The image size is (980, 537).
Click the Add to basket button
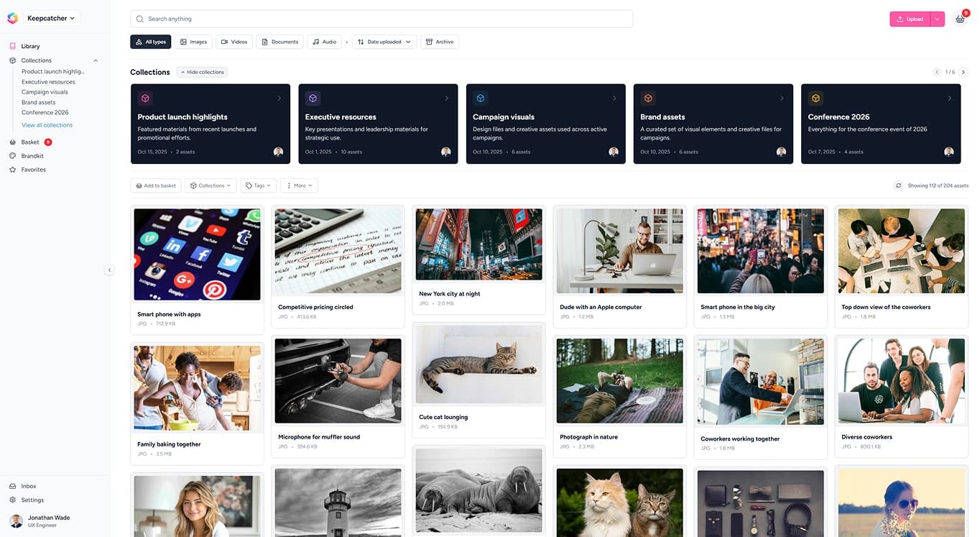tap(155, 185)
